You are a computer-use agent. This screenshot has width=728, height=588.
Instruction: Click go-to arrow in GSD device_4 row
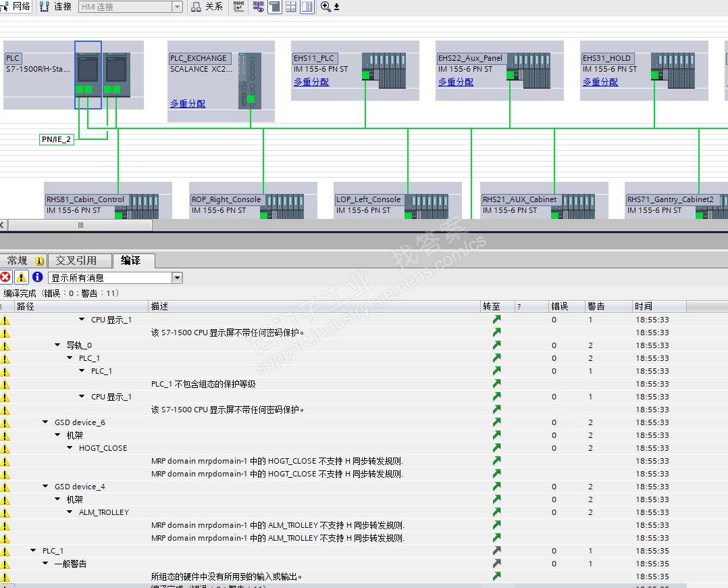point(497,486)
